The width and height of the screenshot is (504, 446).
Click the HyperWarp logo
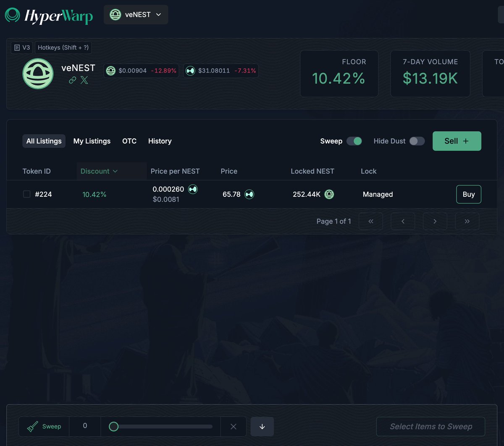coord(49,15)
